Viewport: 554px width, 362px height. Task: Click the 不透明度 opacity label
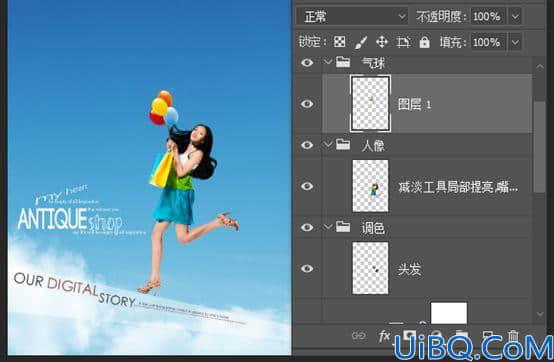pos(442,17)
